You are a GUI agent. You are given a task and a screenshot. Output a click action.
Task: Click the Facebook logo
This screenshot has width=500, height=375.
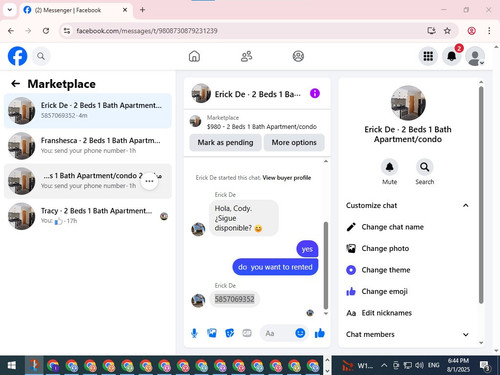17,56
